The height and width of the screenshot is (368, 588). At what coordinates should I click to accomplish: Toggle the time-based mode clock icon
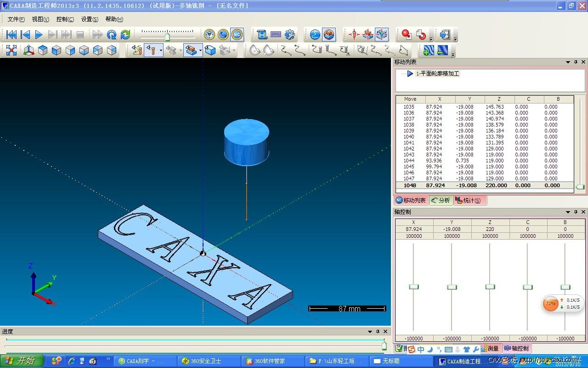coord(209,34)
